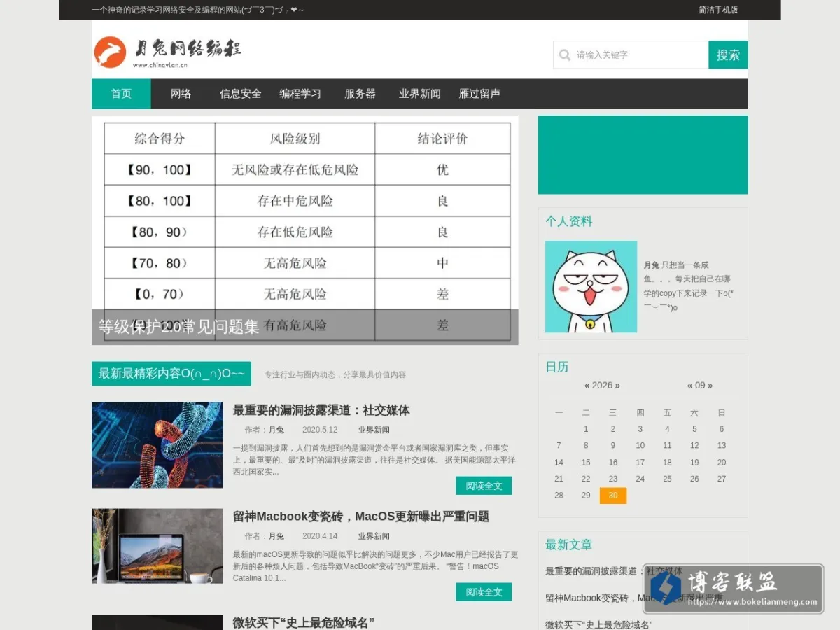Image resolution: width=840 pixels, height=630 pixels.
Task: Open the 编程学习 navigation menu
Action: [x=300, y=93]
